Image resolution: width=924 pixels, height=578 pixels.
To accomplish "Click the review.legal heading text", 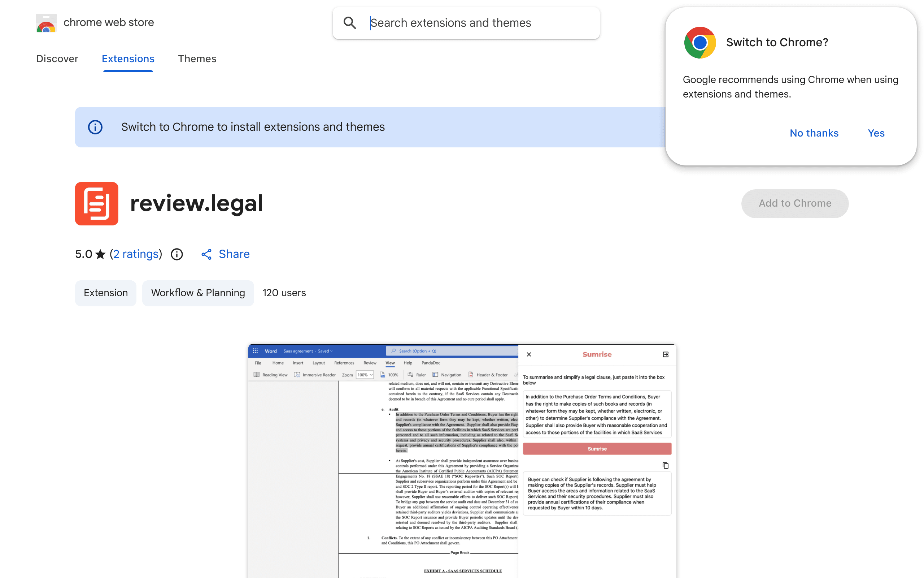I will tap(197, 203).
